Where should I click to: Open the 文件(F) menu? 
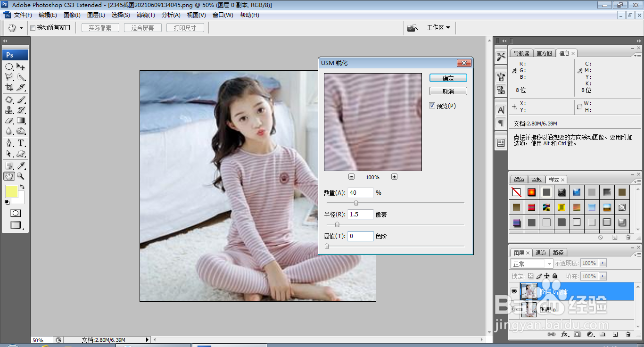tap(23, 15)
